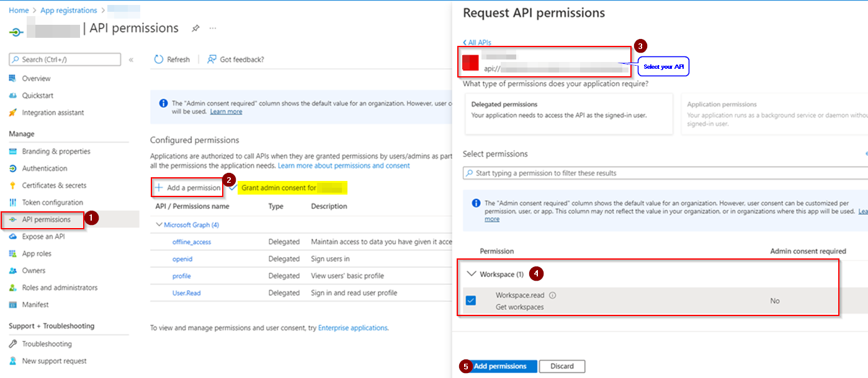Image resolution: width=868 pixels, height=378 pixels.
Task: Go back to All APIs
Action: [478, 43]
